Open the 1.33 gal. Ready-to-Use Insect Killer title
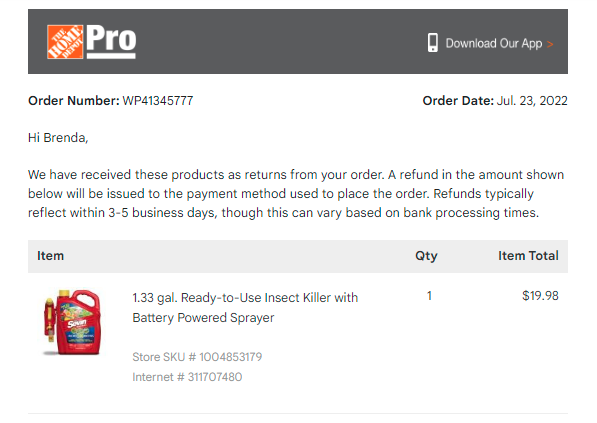Screen dimensions: 597x423 pos(245,298)
